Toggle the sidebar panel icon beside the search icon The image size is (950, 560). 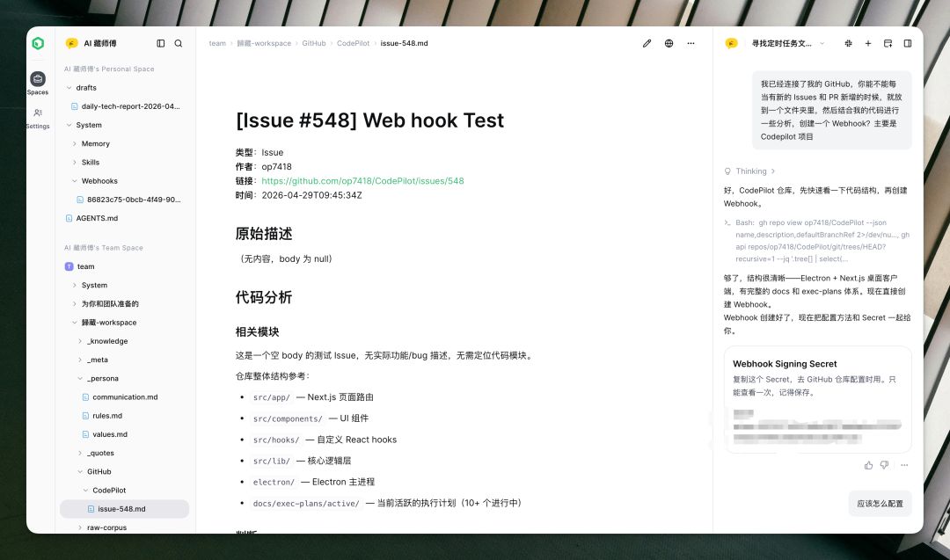tap(160, 43)
